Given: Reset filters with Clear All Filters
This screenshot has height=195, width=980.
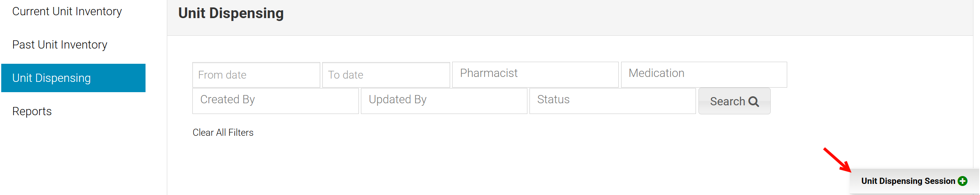Looking at the screenshot, I should [x=223, y=132].
